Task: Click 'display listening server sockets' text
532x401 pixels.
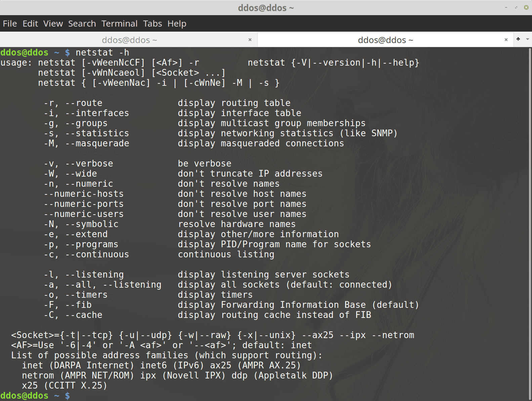Action: [x=263, y=275]
